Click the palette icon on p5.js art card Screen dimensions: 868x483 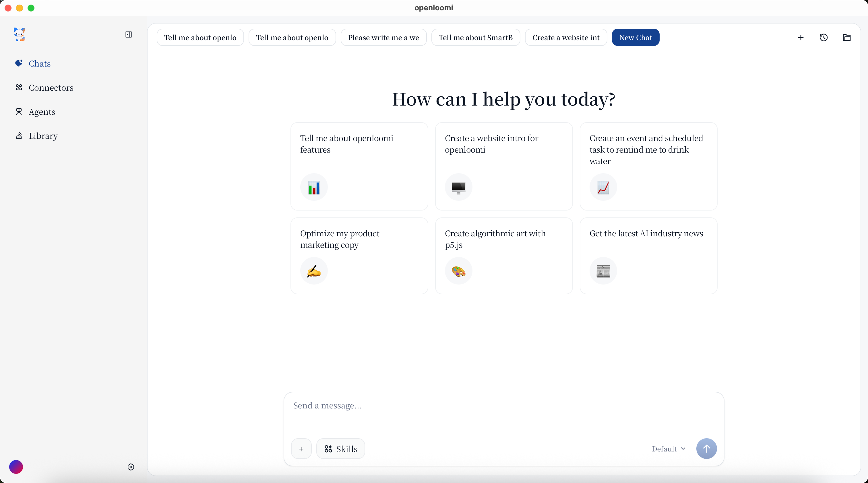(458, 271)
